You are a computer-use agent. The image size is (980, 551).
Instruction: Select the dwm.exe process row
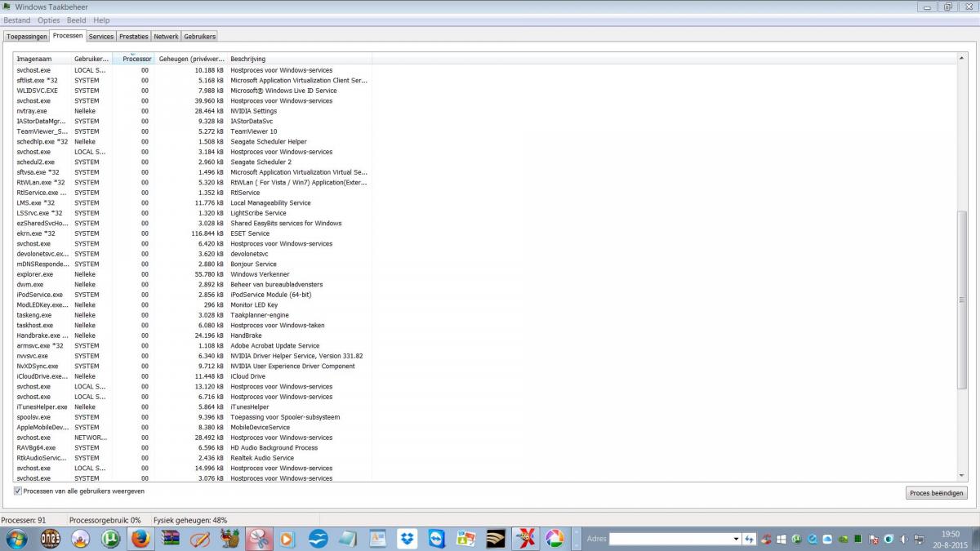point(193,284)
